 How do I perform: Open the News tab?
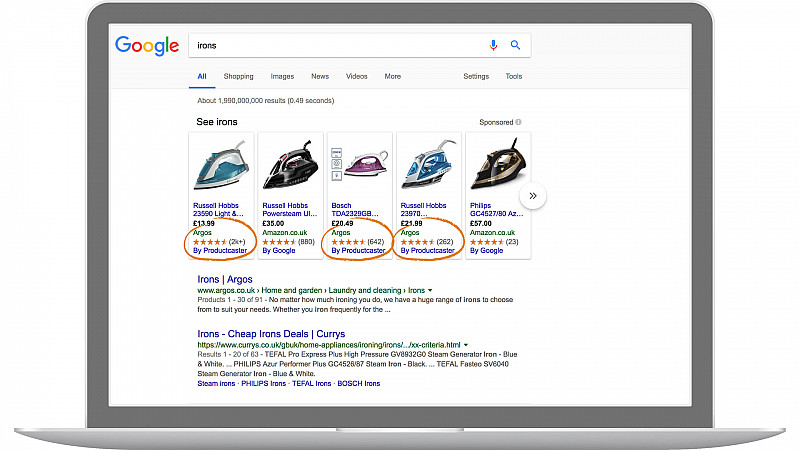point(320,77)
